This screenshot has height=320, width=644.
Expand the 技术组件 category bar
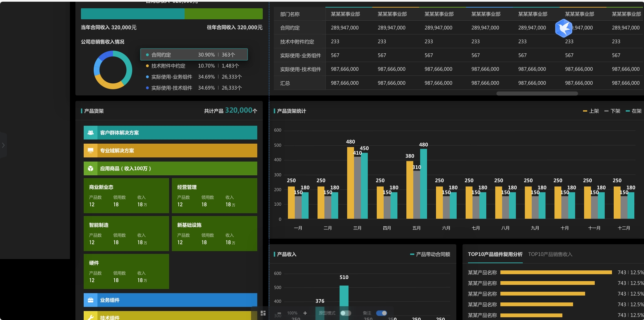point(170,316)
